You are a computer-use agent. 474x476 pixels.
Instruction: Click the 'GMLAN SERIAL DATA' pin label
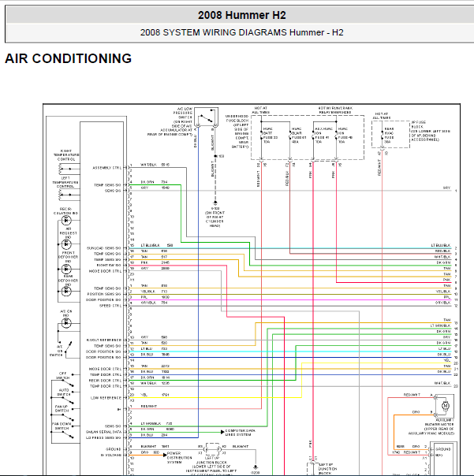[x=103, y=432]
